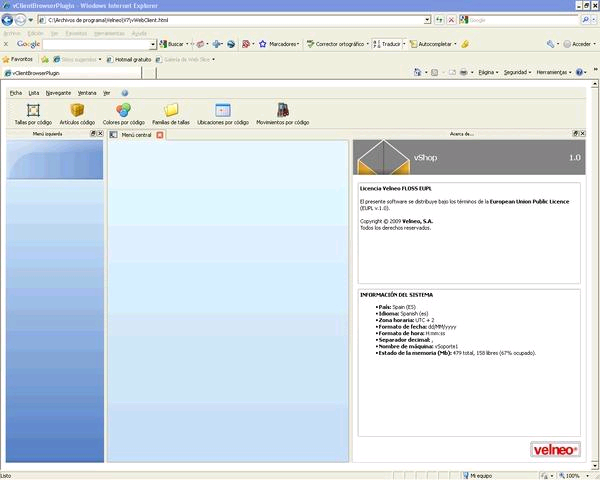The height and width of the screenshot is (480, 600).
Task: Open Familias de tallas
Action: tap(171, 114)
